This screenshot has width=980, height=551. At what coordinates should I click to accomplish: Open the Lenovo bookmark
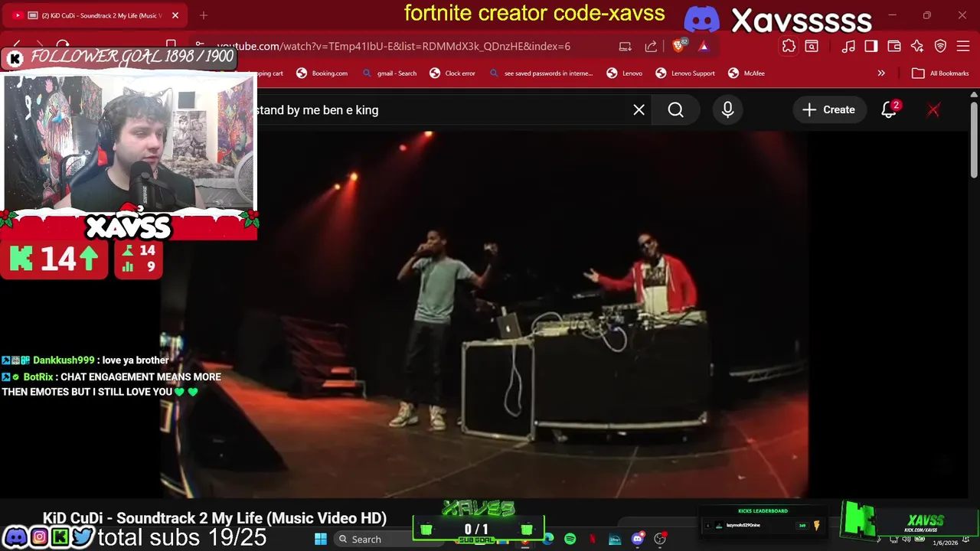click(625, 73)
